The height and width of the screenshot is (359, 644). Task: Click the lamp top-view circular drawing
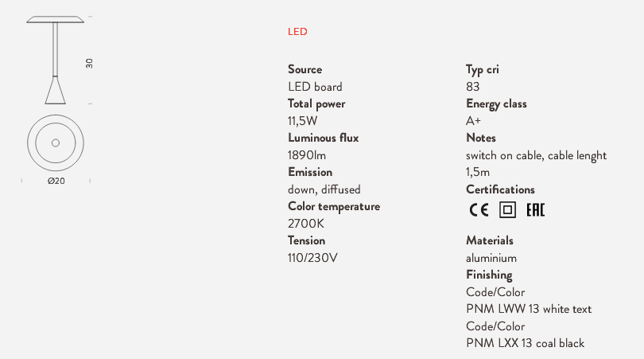click(56, 143)
